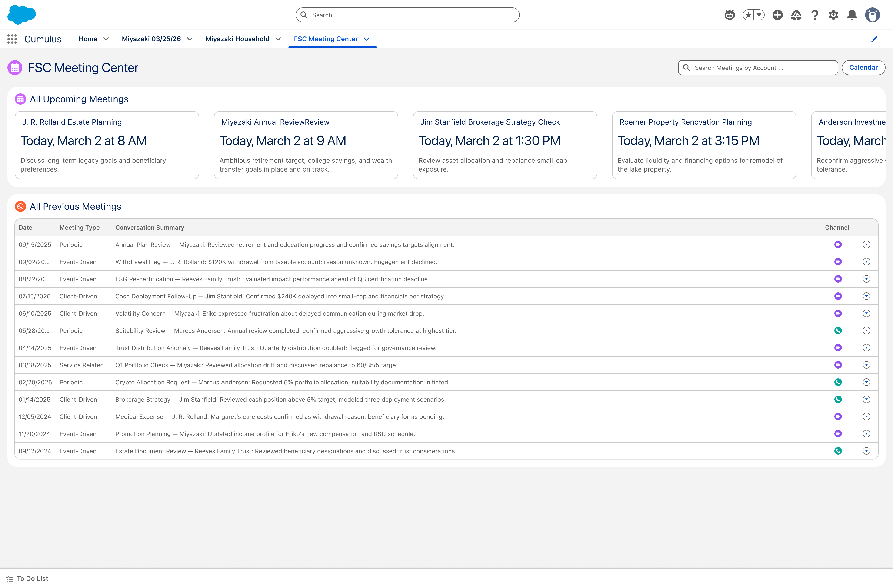Open the user profile avatar

[x=872, y=15]
